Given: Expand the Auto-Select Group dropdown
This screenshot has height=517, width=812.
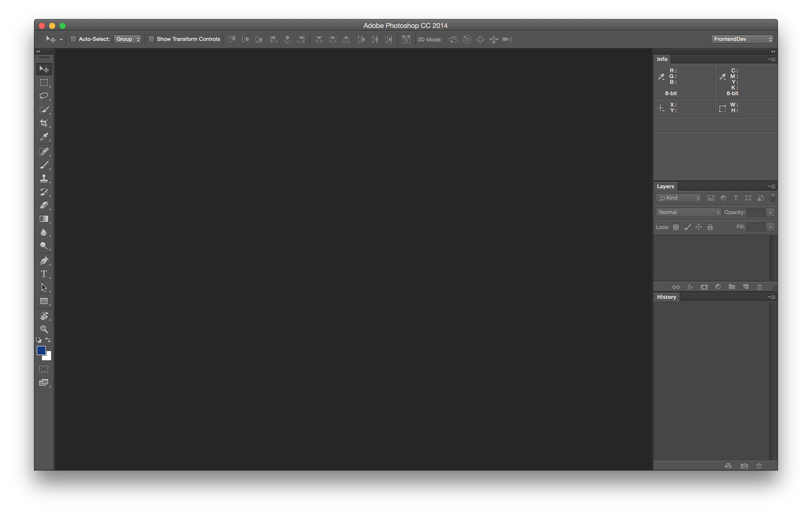Looking at the screenshot, I should [127, 39].
